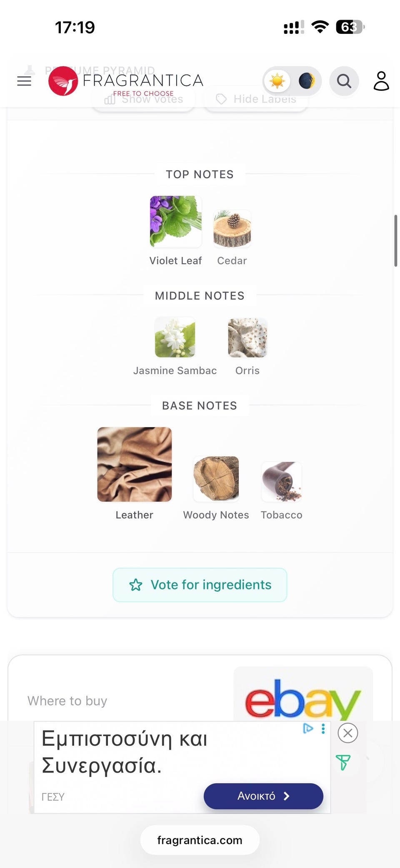Tap the Orris note link
The width and height of the screenshot is (400, 868).
pos(247,370)
